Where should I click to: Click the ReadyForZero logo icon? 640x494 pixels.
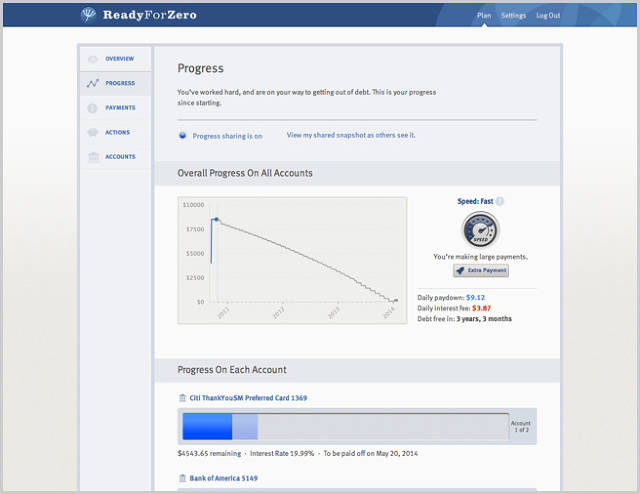88,15
